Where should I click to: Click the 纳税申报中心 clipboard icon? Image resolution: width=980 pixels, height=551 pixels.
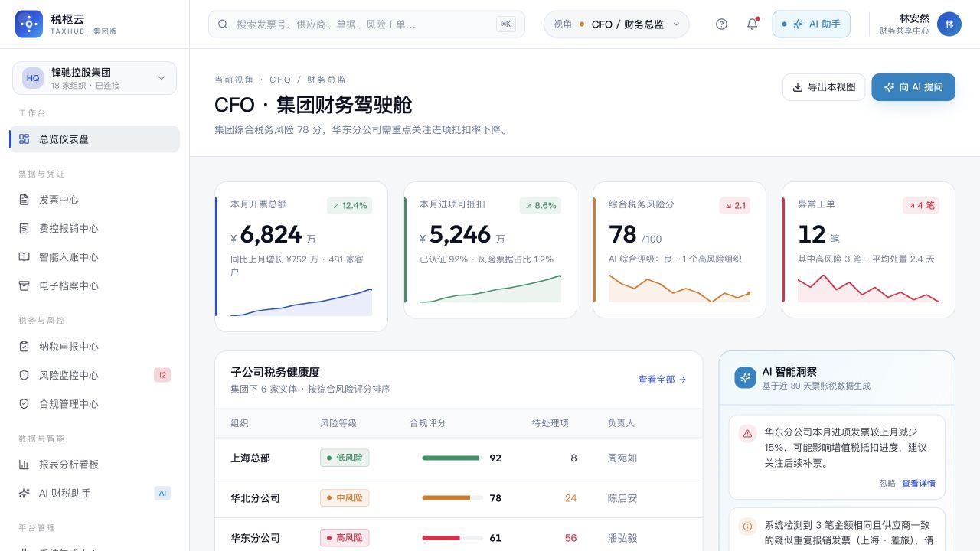pos(24,346)
